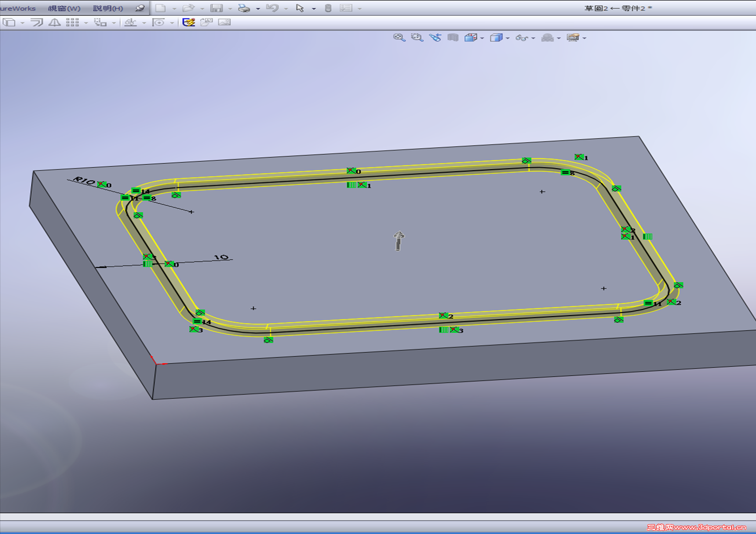Expand the Print dropdown arrow
Image resolution: width=756 pixels, height=534 pixels.
pyautogui.click(x=258, y=8)
